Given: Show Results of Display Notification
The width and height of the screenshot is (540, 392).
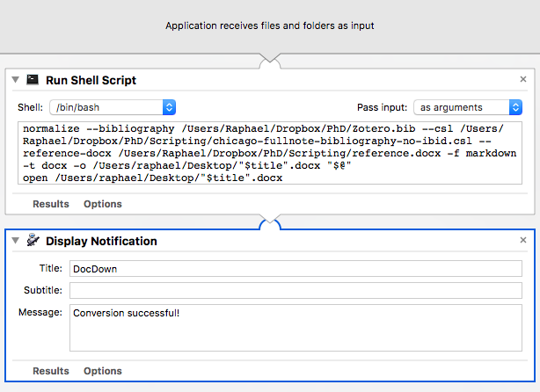Looking at the screenshot, I should (51, 371).
